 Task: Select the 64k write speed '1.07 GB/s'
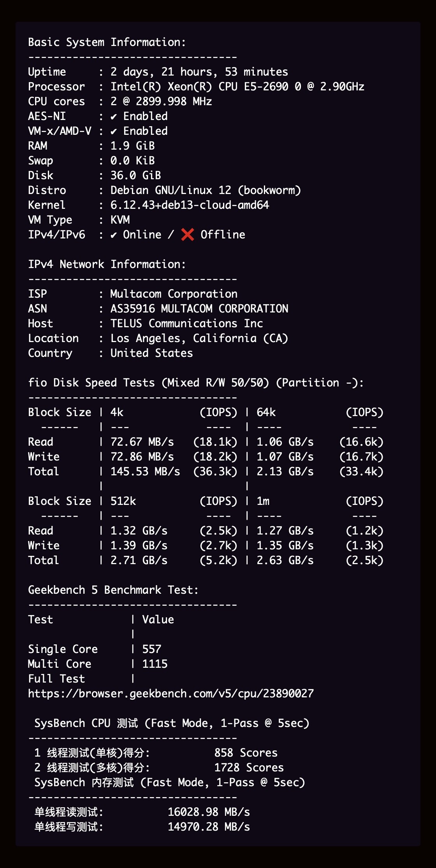(285, 457)
